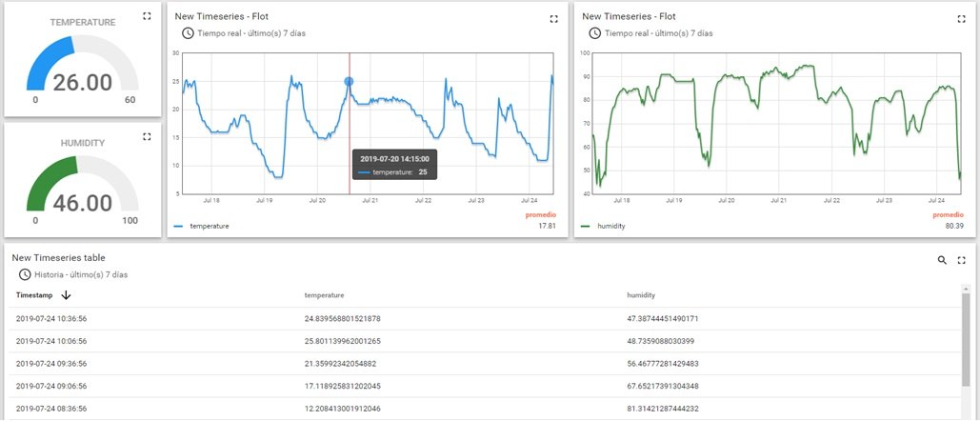
Task: Click humidity value 56.46777281429483
Action: pos(663,364)
